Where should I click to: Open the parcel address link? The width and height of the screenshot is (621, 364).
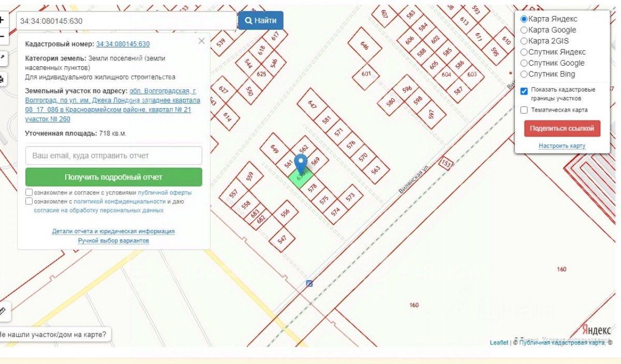coord(113,105)
